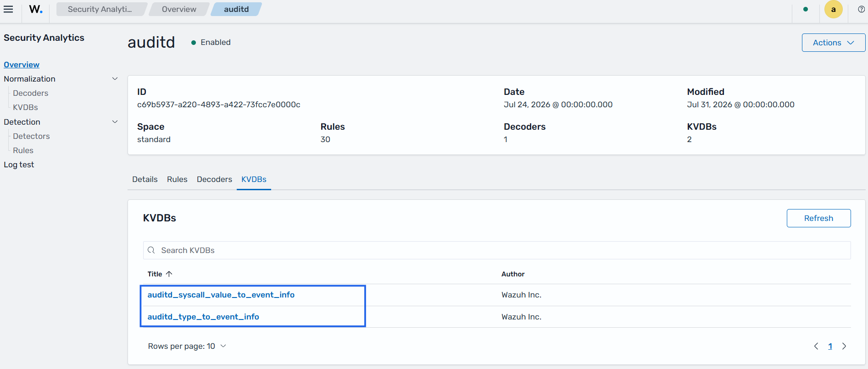868x369 pixels.
Task: Click the Date value Jul 24, 2026
Action: pos(558,105)
